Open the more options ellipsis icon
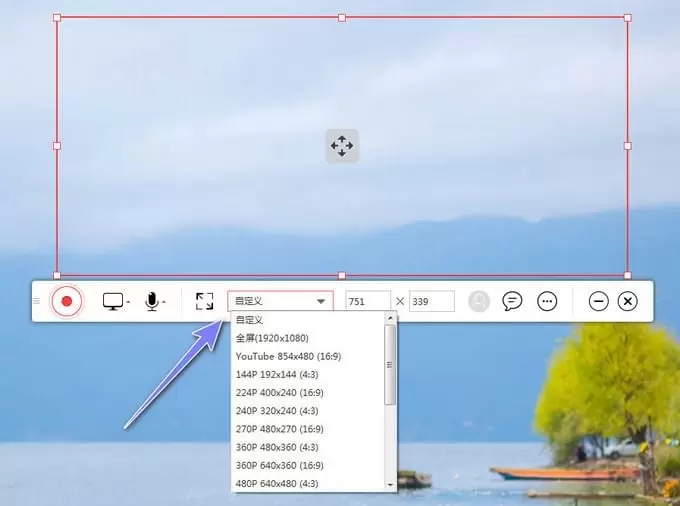The image size is (680, 506). click(x=547, y=301)
